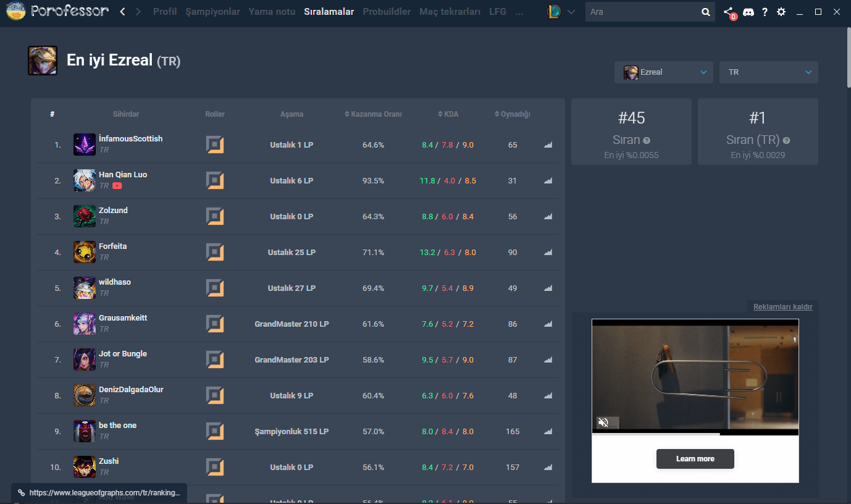Select the Sıralamalar tab
This screenshot has width=851, height=504.
329,12
